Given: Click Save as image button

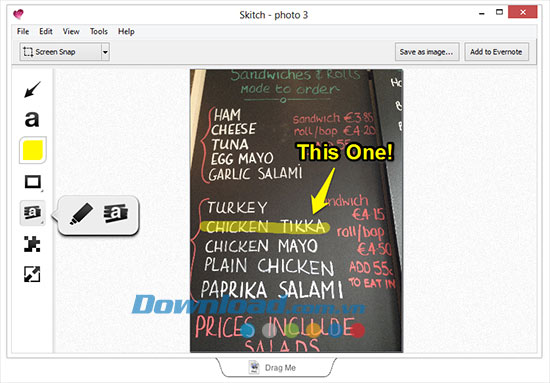Looking at the screenshot, I should 427,52.
